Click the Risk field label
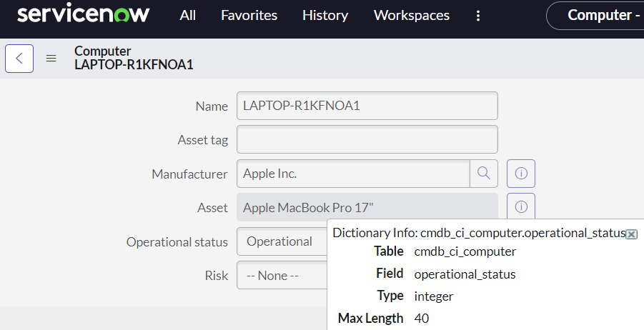The image size is (644, 330). pos(217,276)
